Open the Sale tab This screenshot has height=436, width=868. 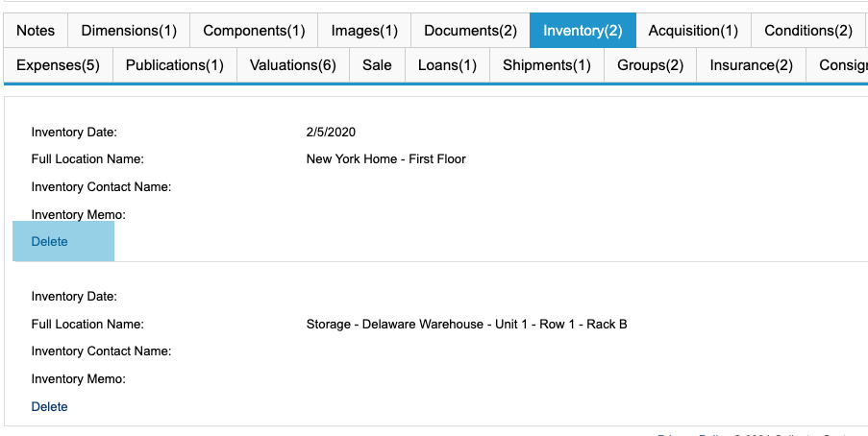pos(377,65)
